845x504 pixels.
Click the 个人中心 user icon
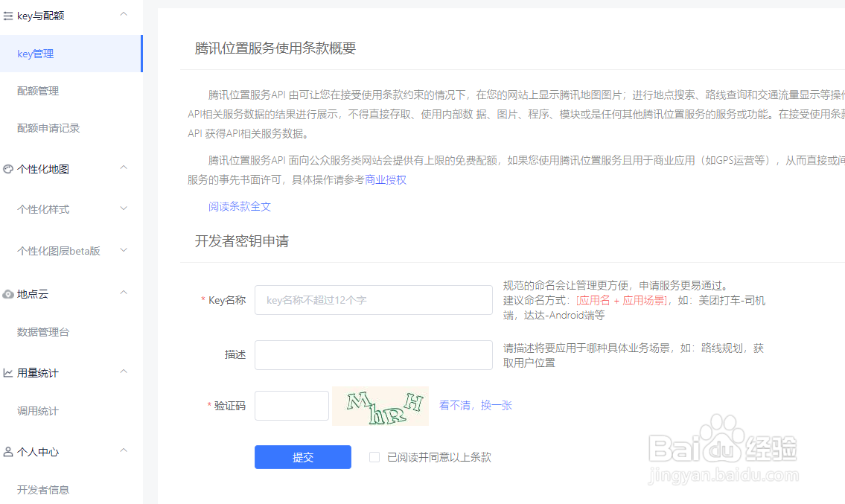coord(8,452)
